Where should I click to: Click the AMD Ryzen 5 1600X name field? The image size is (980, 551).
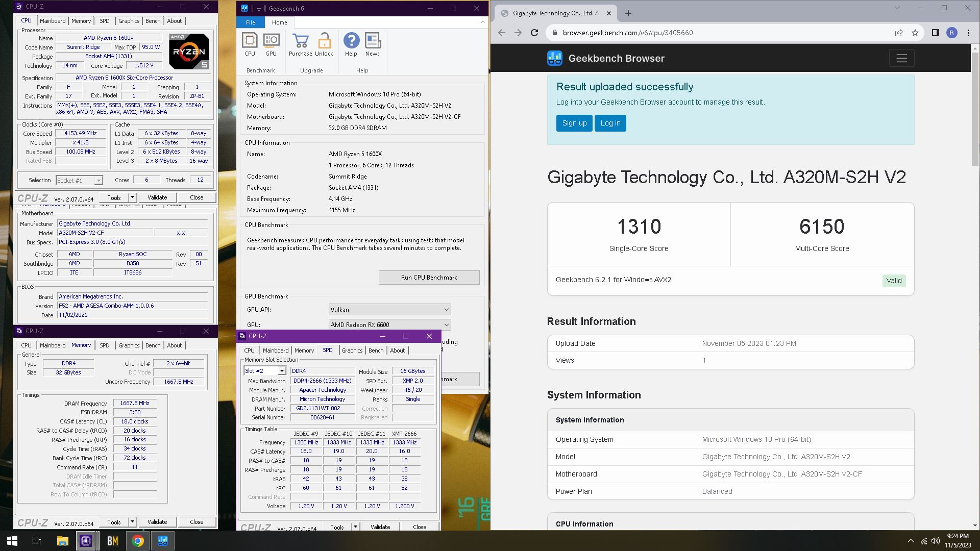click(109, 38)
